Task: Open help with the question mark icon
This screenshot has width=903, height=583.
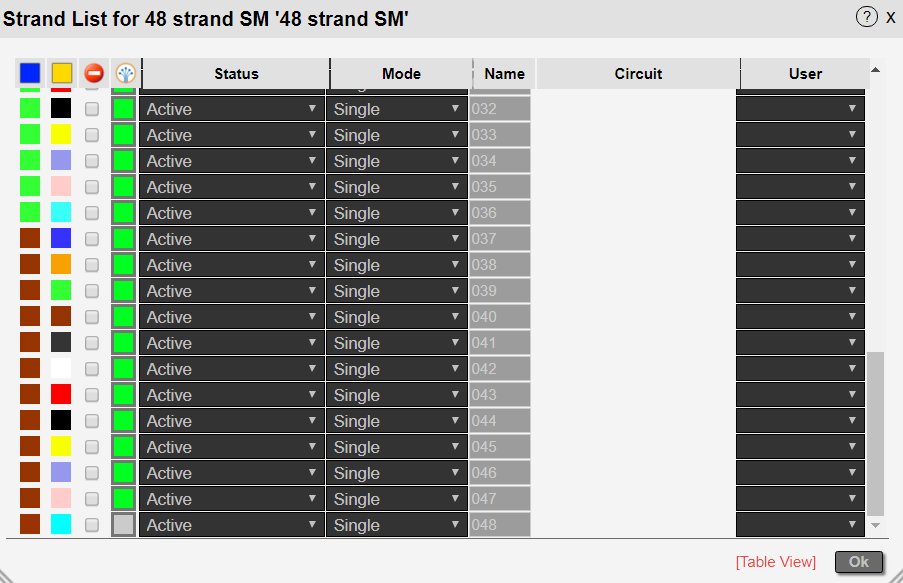Action: coord(866,16)
